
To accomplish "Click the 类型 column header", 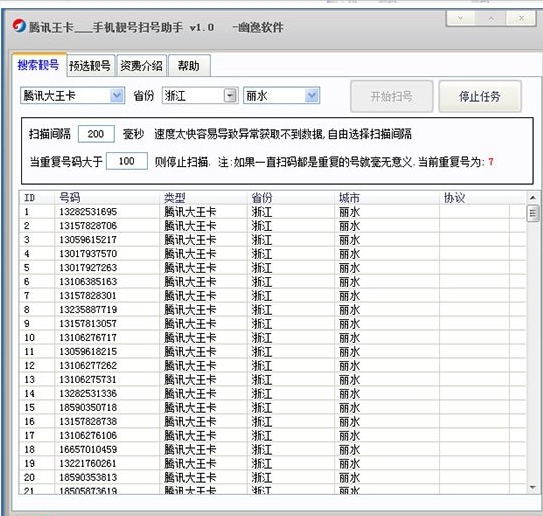I will 203,198.
